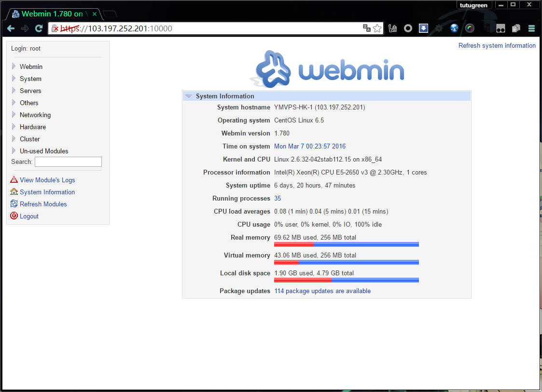542x392 pixels.
Task: Open the blue download arrow extension
Action: [423, 28]
